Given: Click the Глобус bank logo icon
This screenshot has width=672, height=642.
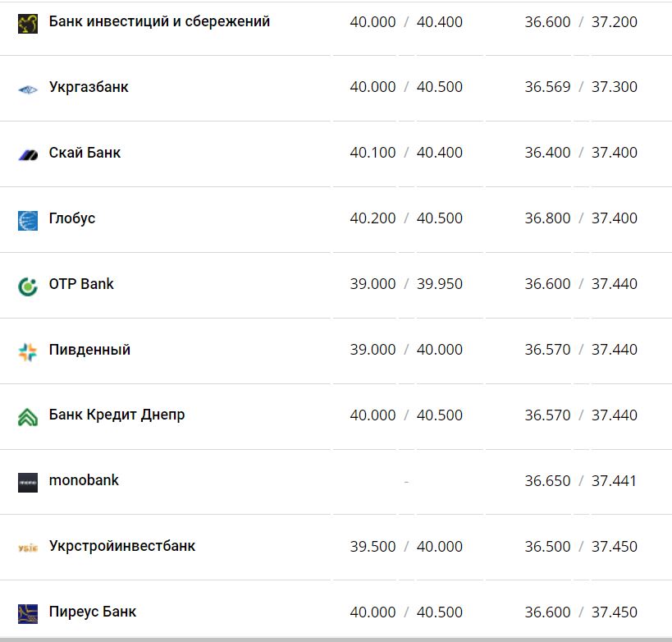Looking at the screenshot, I should click(28, 220).
